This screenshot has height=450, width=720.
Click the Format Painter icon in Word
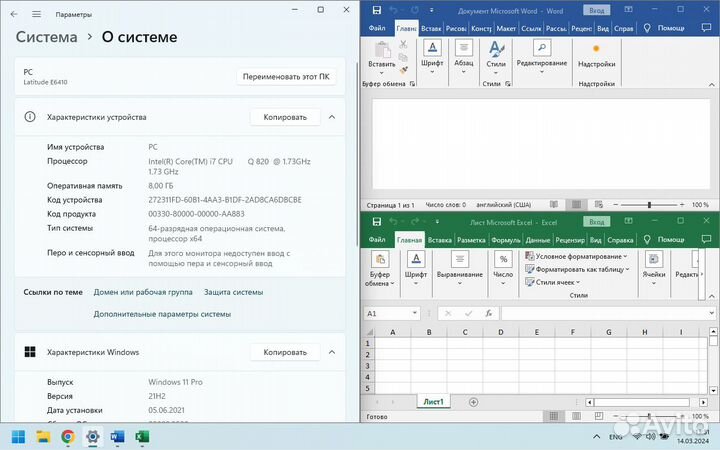(x=403, y=70)
